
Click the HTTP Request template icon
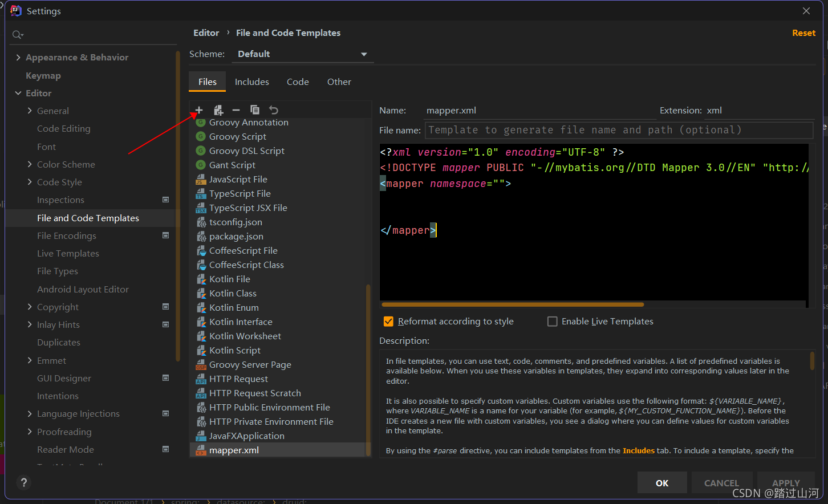click(201, 379)
